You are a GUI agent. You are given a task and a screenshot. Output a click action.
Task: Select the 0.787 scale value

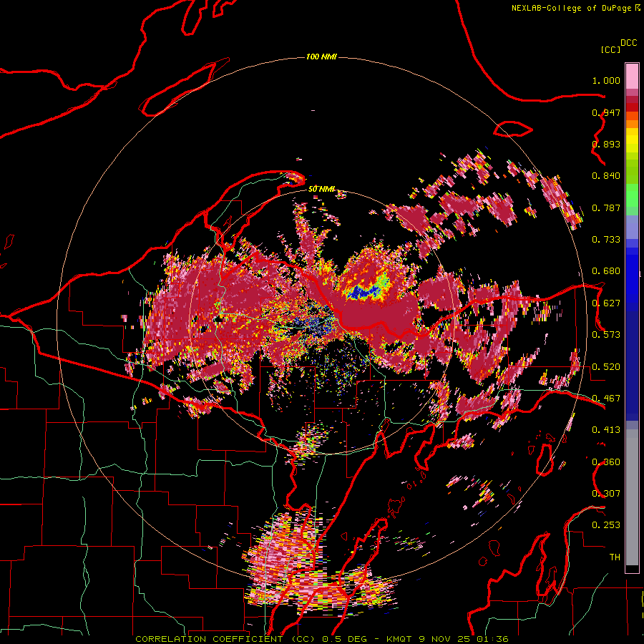coord(606,208)
